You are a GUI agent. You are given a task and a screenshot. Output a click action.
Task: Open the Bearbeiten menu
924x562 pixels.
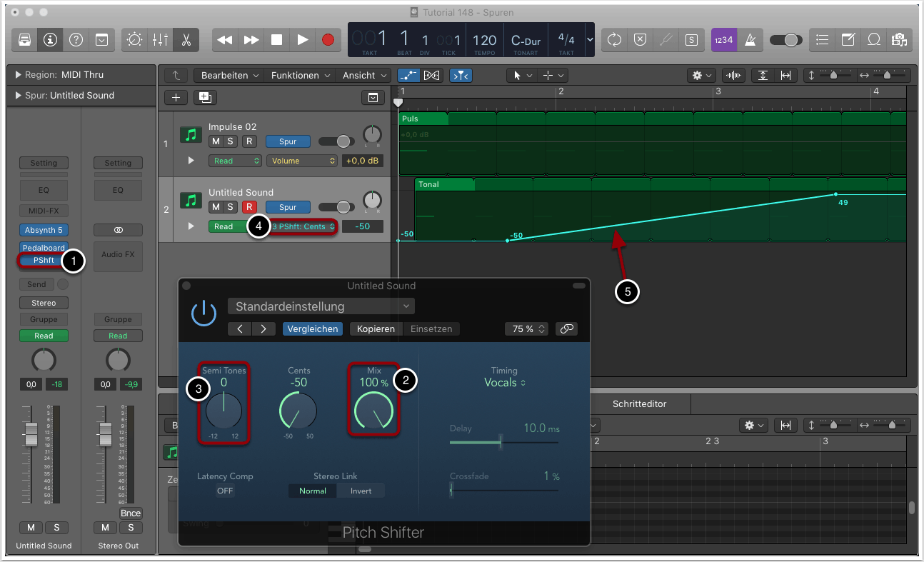point(229,75)
